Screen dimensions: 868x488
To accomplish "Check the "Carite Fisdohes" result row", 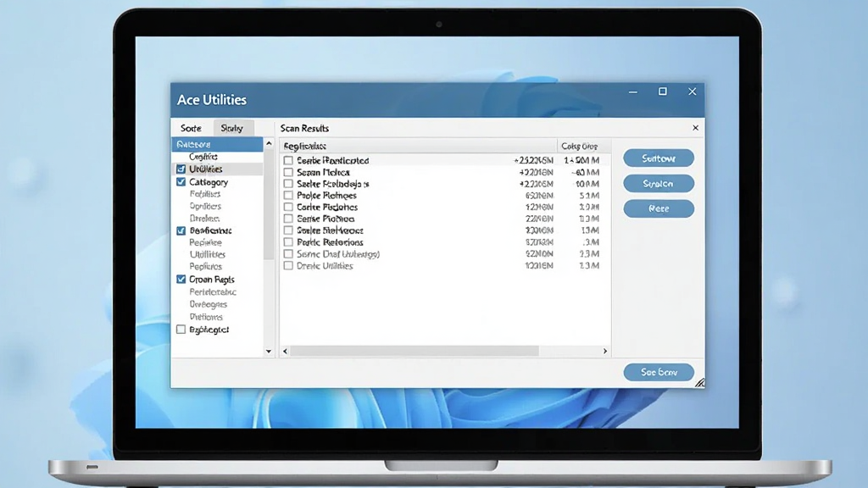I will tap(288, 207).
